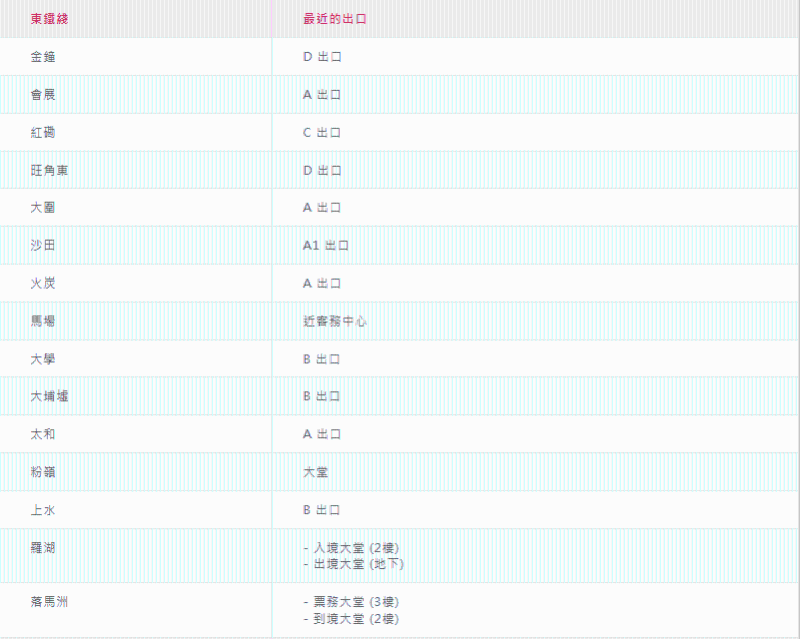Select the 太和 station row label
Screen dimensions: 800x639
(43, 434)
